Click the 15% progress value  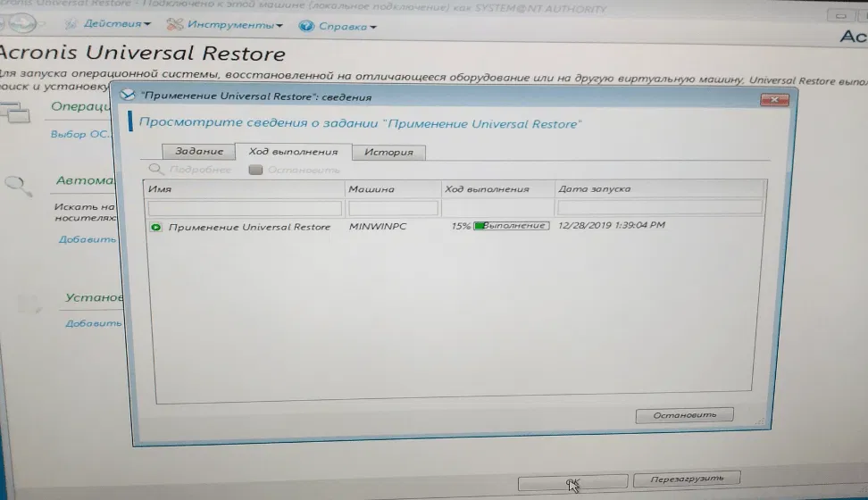click(461, 226)
